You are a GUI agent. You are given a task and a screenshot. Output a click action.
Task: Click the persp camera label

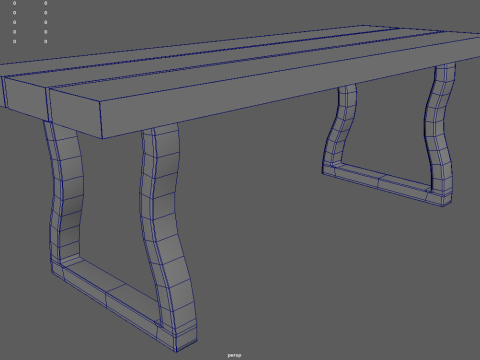tap(234, 355)
